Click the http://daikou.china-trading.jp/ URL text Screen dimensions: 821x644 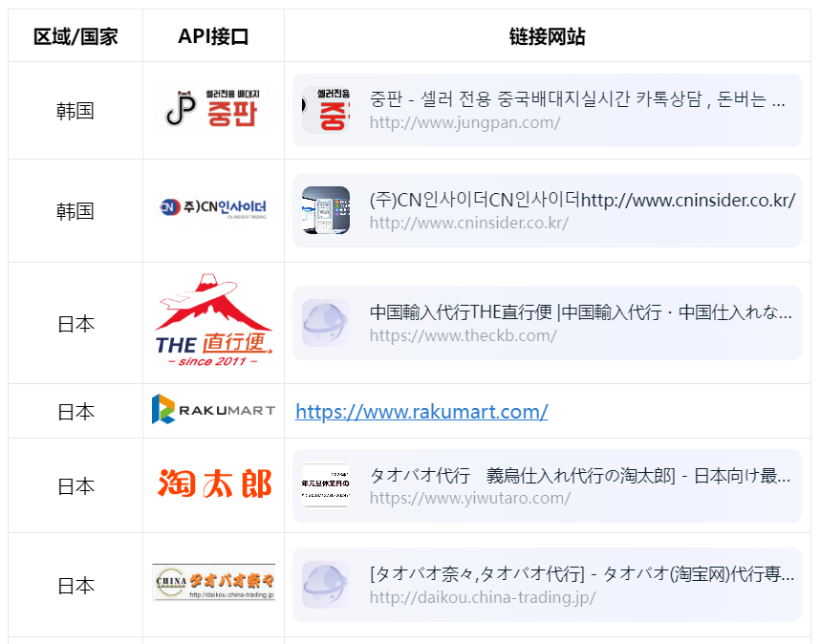[x=483, y=597]
